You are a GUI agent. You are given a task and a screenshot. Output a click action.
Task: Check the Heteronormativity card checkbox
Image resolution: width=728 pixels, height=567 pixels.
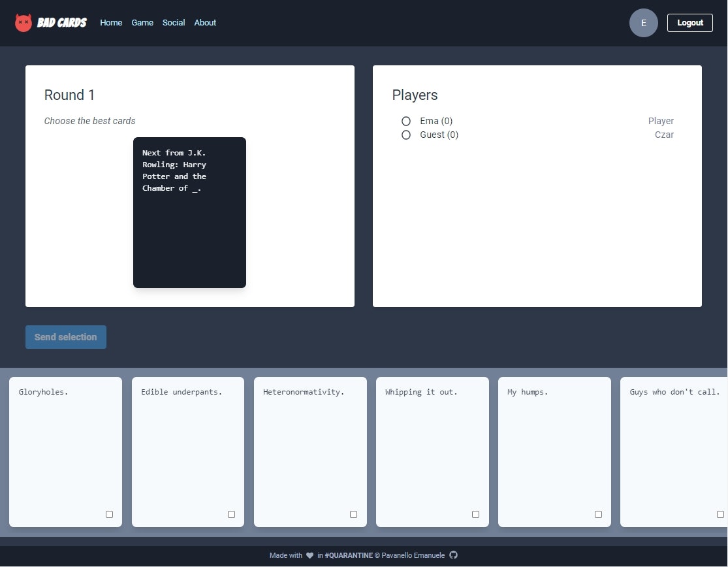tap(353, 514)
